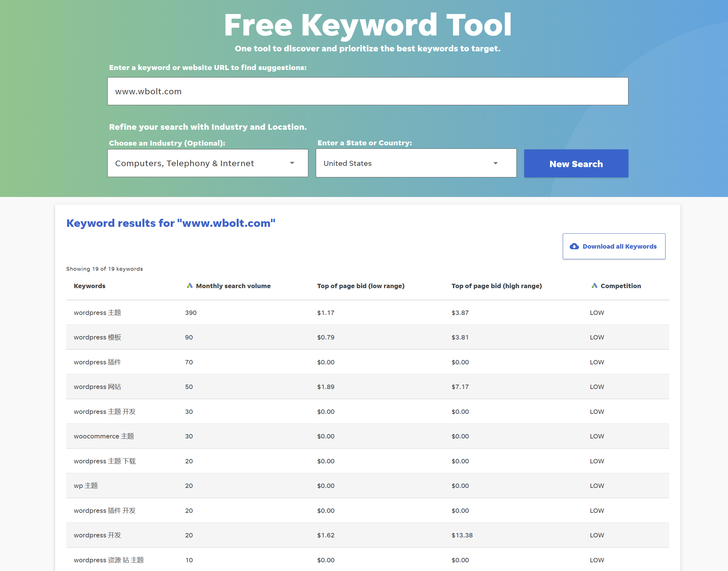Click search volume value 390
Screen dimensions: 728x571
click(x=191, y=313)
